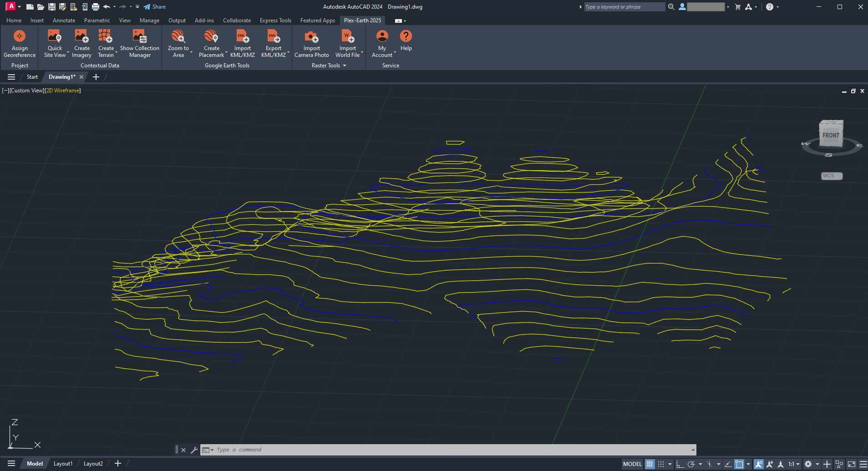The image size is (868, 471).
Task: Click Create Placemark icon
Action: point(211,36)
